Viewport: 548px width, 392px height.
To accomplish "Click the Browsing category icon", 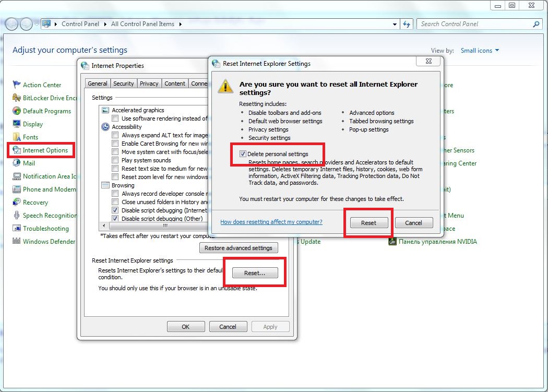I will (105, 185).
